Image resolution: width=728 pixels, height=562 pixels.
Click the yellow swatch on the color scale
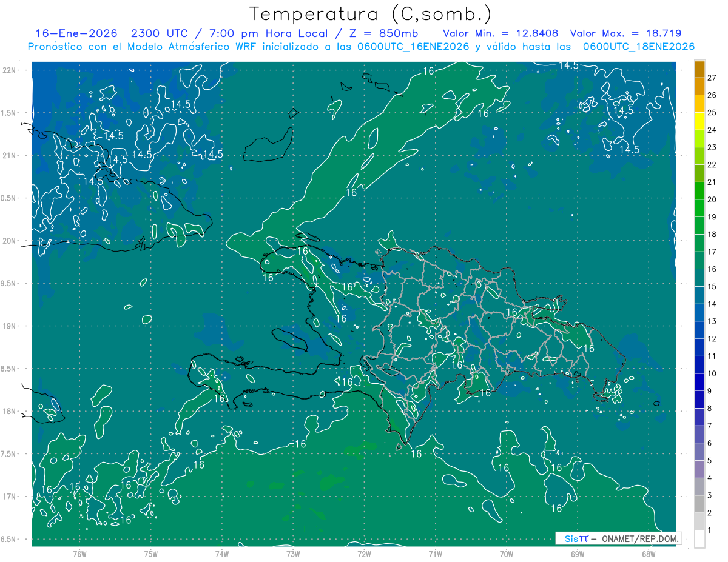[699, 121]
